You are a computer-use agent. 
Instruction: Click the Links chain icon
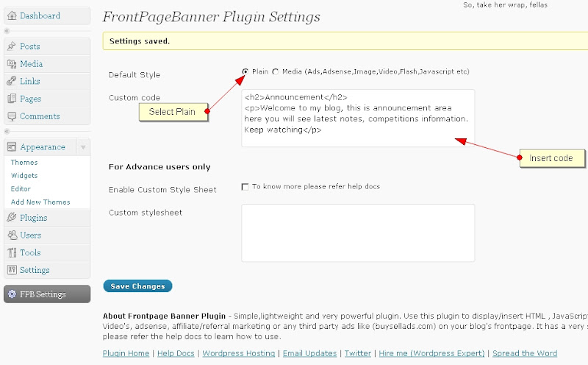pyautogui.click(x=12, y=81)
